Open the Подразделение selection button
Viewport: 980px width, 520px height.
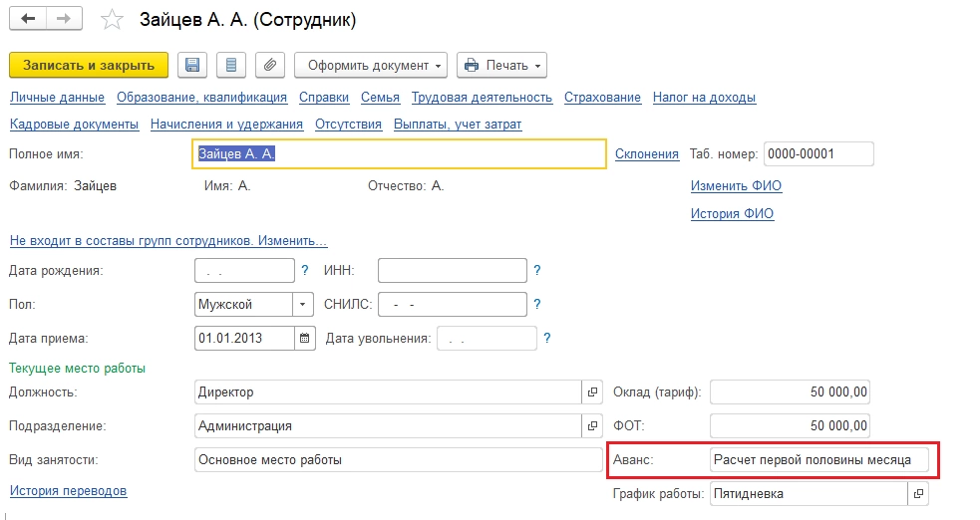point(591,426)
